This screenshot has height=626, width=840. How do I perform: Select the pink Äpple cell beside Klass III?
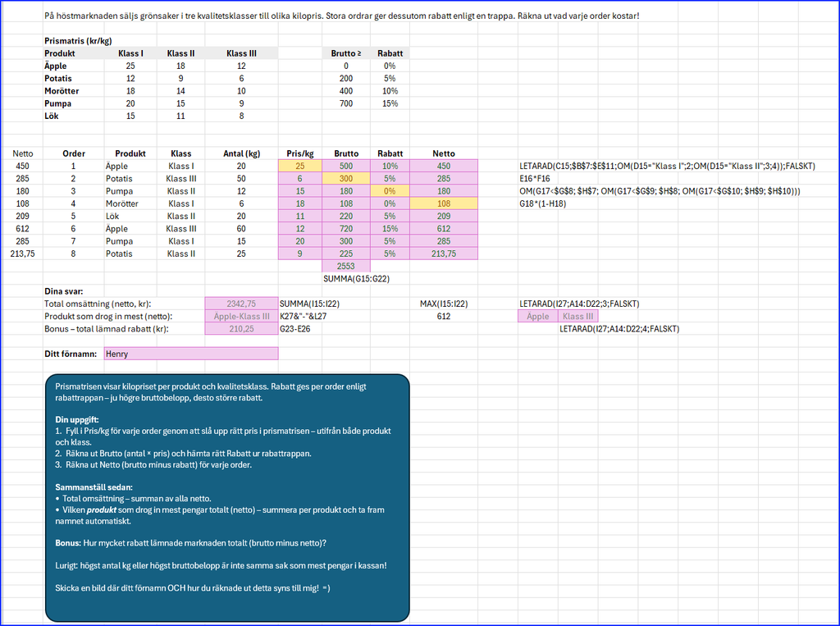(538, 316)
